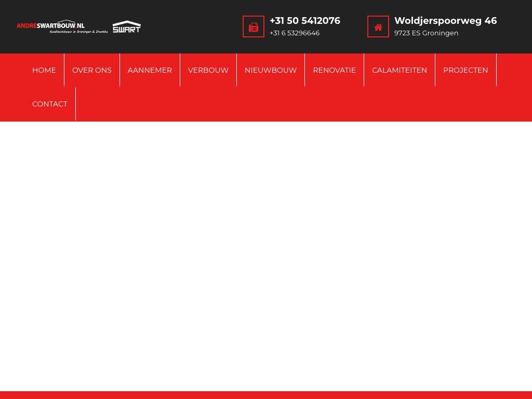The image size is (532, 399).
Task: Go to the Over Ons page
Action: coord(92,70)
